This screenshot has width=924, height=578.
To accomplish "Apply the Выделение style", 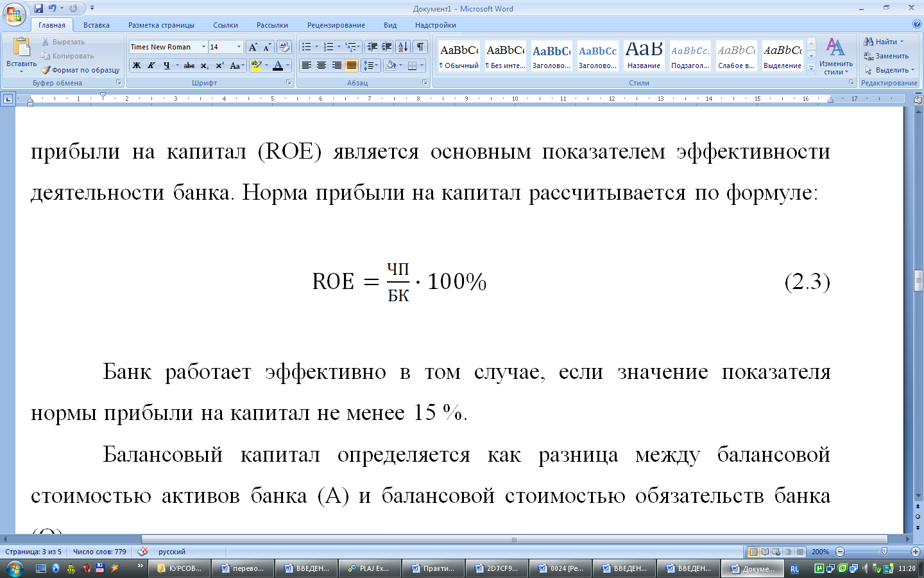I will click(782, 56).
